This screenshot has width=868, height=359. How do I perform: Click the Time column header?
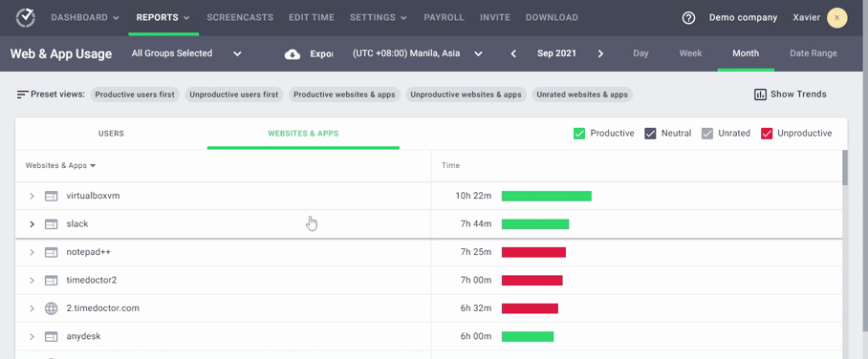[450, 165]
